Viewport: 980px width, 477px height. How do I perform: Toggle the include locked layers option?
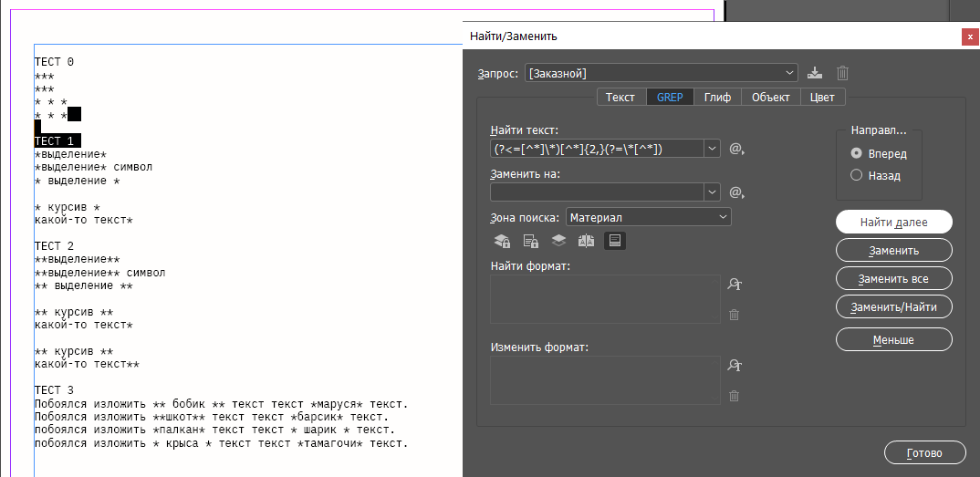tap(502, 241)
